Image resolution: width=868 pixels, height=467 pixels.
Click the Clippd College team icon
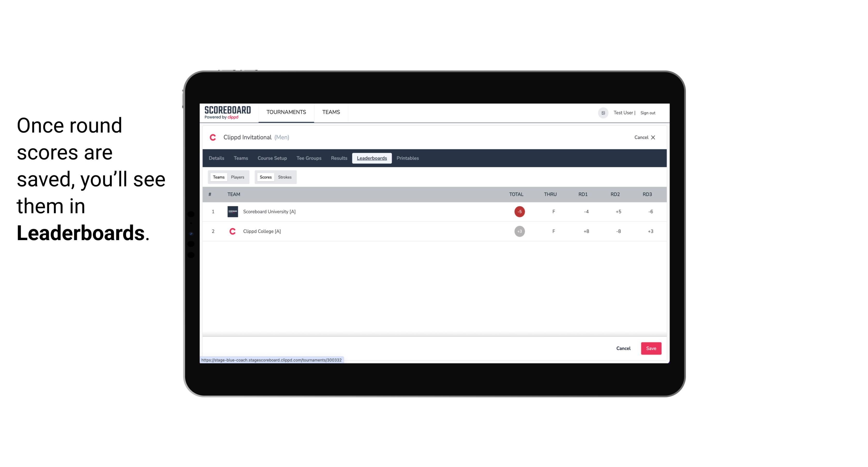tap(232, 231)
